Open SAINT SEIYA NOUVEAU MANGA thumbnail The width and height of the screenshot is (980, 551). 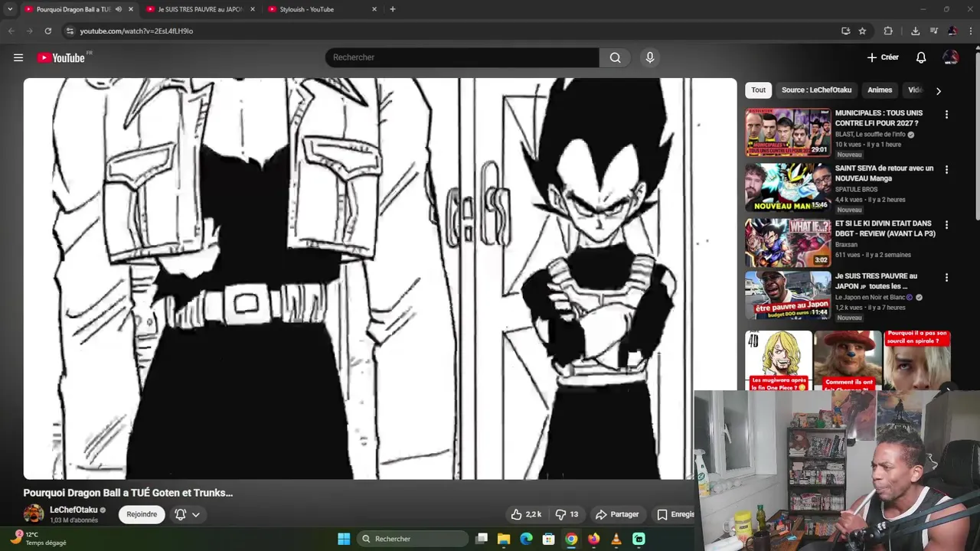point(788,187)
